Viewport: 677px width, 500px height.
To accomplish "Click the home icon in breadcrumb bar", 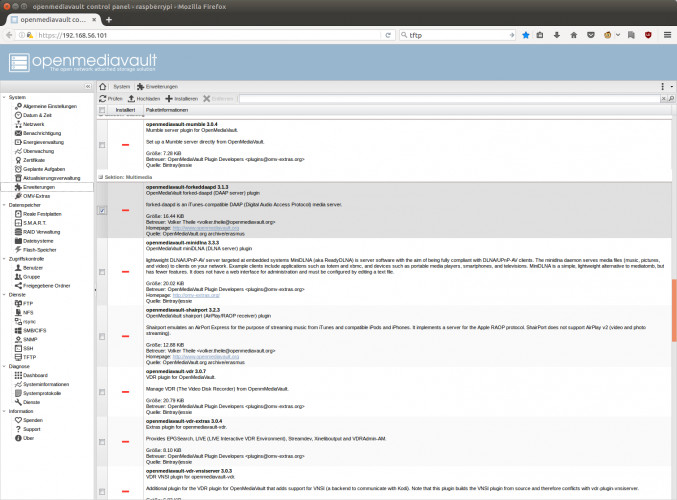I will 103,86.
